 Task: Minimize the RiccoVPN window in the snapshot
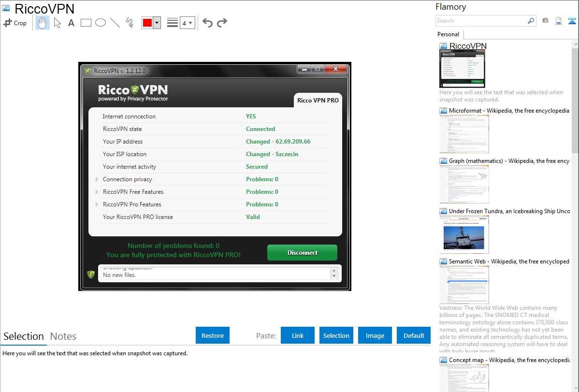click(304, 69)
